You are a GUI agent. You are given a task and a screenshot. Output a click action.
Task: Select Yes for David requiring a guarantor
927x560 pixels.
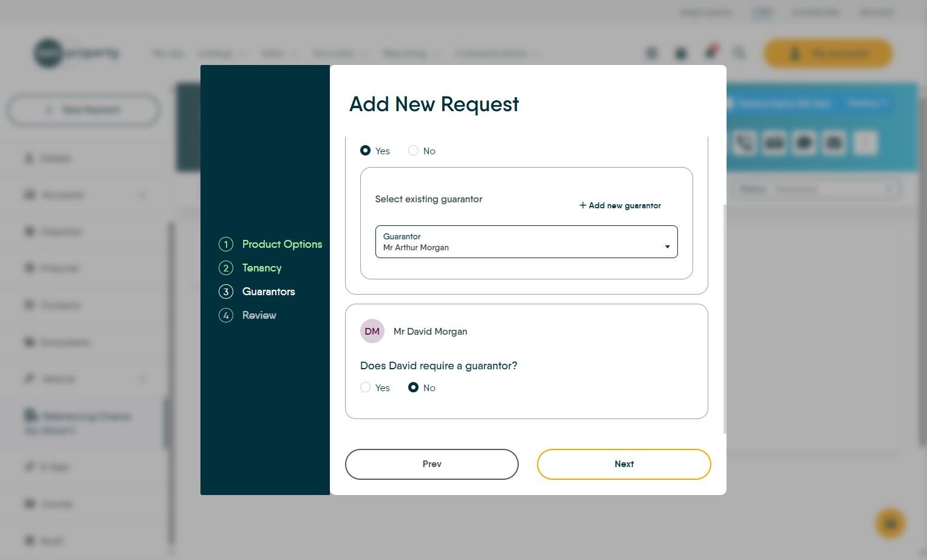pos(365,388)
